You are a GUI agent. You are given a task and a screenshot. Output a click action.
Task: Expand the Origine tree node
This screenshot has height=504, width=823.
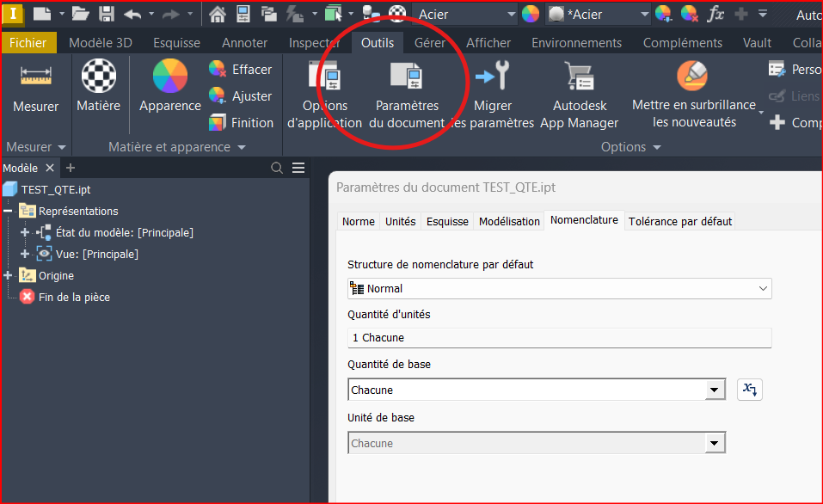click(x=9, y=275)
